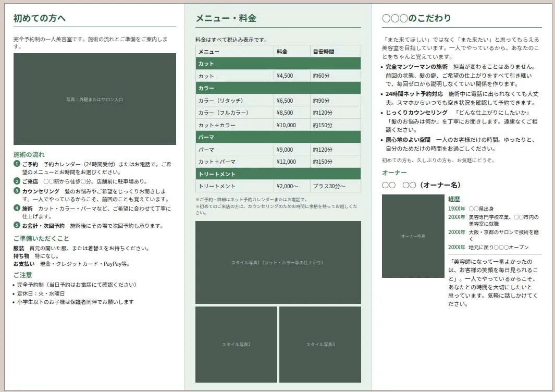The image size is (555, 392).
Task: Select the salon exterior photo placeholder
Action: pyautogui.click(x=94, y=99)
